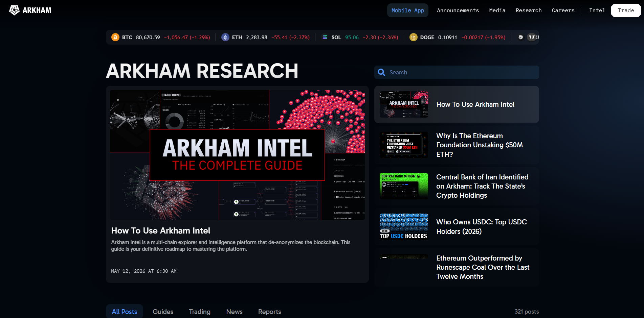Click the ARKHAM RESEARCH heading
This screenshot has height=318, width=644.
[202, 71]
